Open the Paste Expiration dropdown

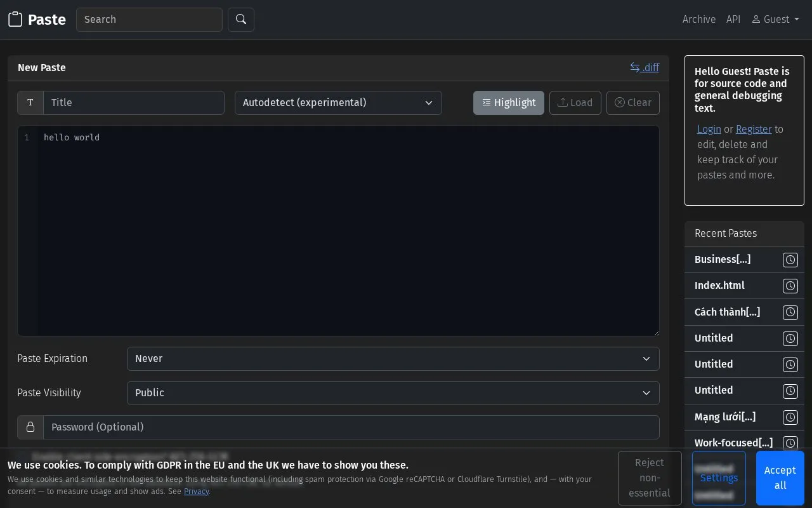click(x=393, y=359)
